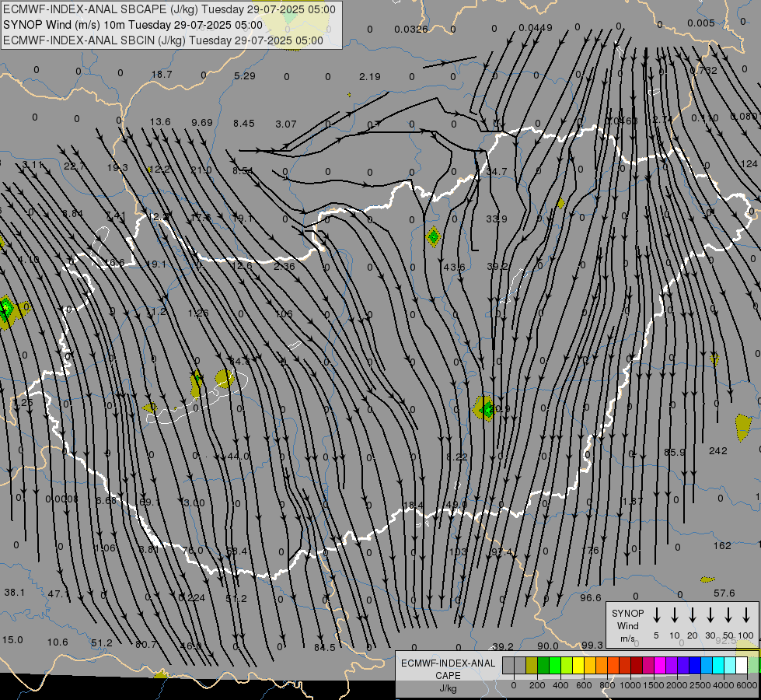The image size is (761, 700).
Task: Click the map value 47.1
Action: click(x=58, y=594)
